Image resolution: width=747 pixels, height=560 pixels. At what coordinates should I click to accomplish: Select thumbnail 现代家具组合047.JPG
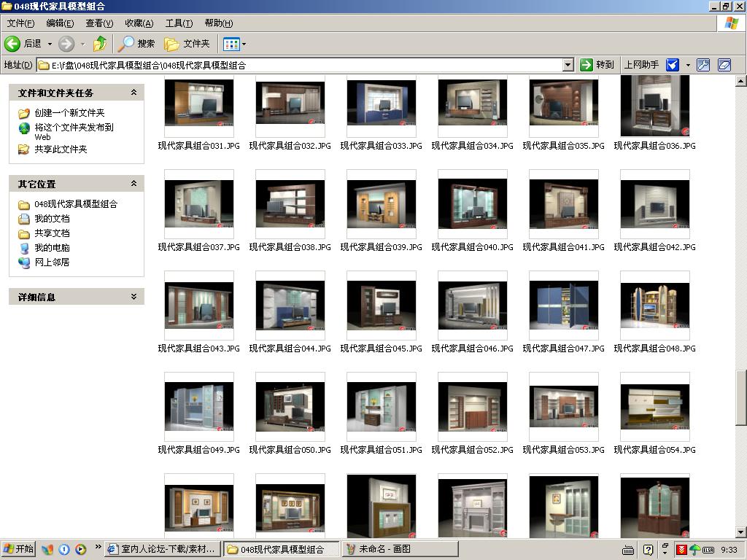point(564,306)
